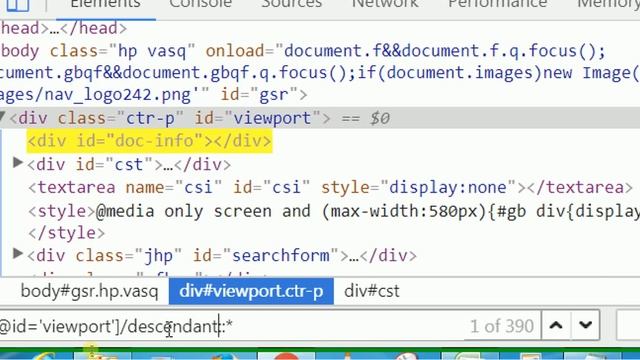Go to previous search result arrow
640x360 pixels.
556,325
